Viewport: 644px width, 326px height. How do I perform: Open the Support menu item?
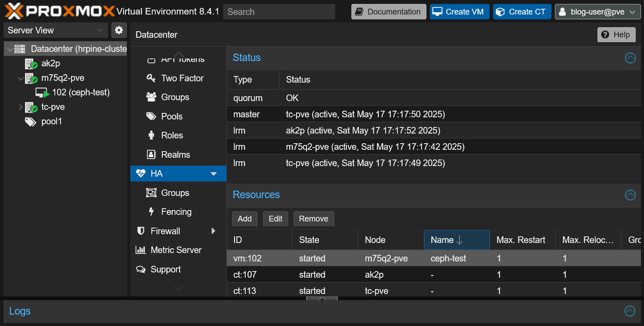point(178,269)
